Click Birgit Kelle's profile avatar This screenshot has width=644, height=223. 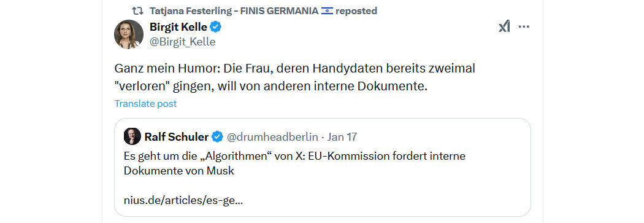[x=129, y=34]
